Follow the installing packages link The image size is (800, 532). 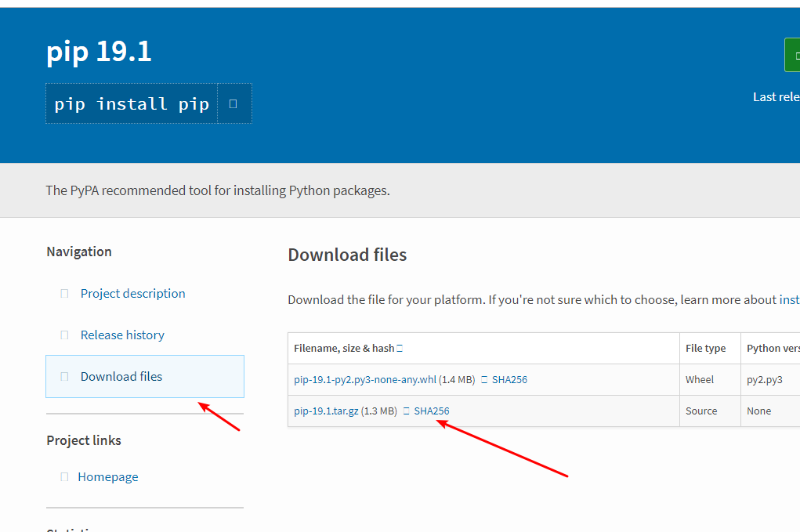[x=789, y=300]
